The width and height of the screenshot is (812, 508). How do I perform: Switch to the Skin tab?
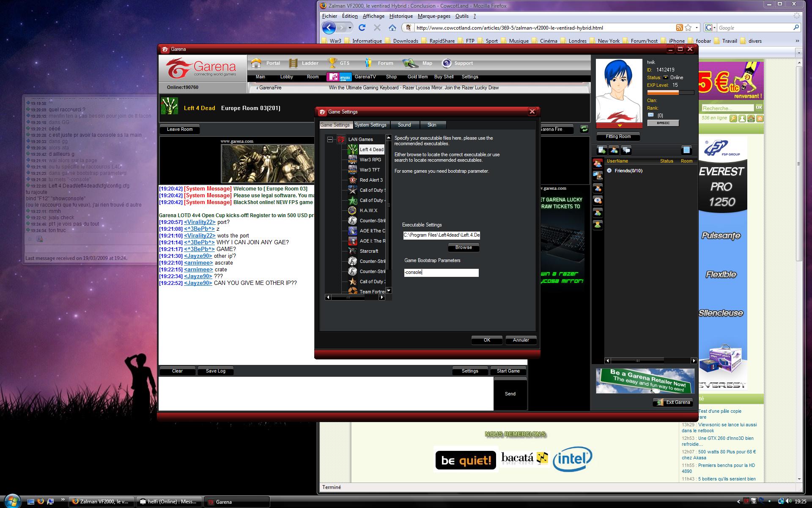[x=432, y=125]
